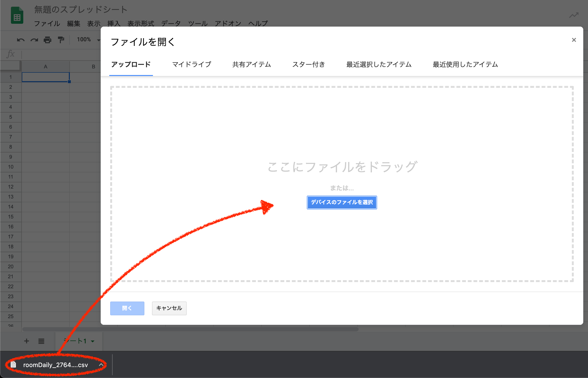
Task: Open the all sheets list icon
Action: click(x=41, y=341)
